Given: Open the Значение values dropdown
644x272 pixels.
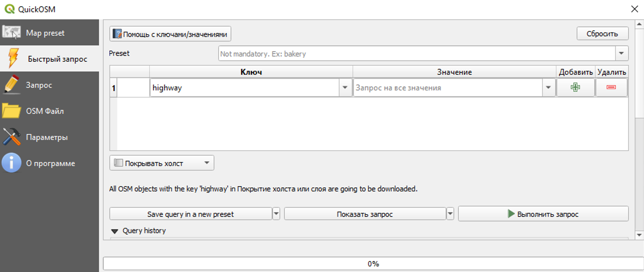Looking at the screenshot, I should click(x=549, y=88).
